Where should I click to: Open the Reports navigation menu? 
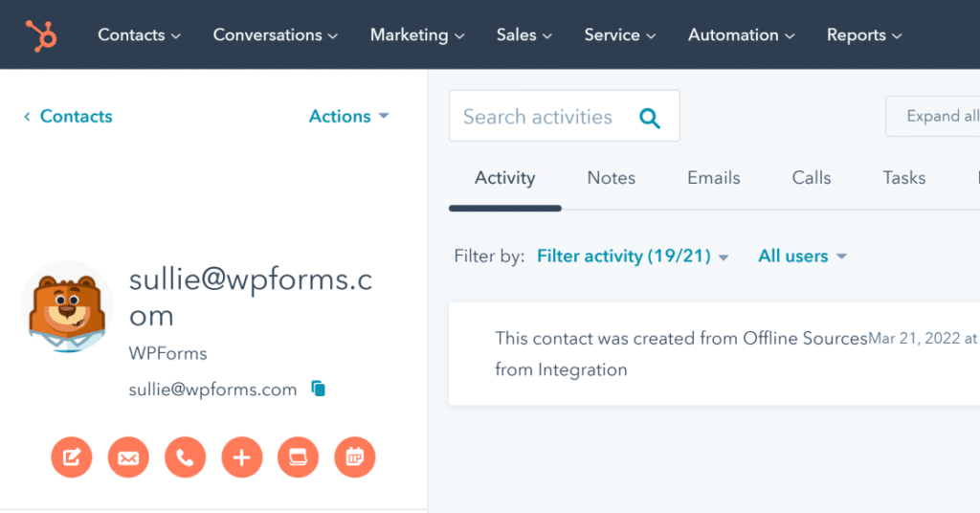click(x=864, y=35)
